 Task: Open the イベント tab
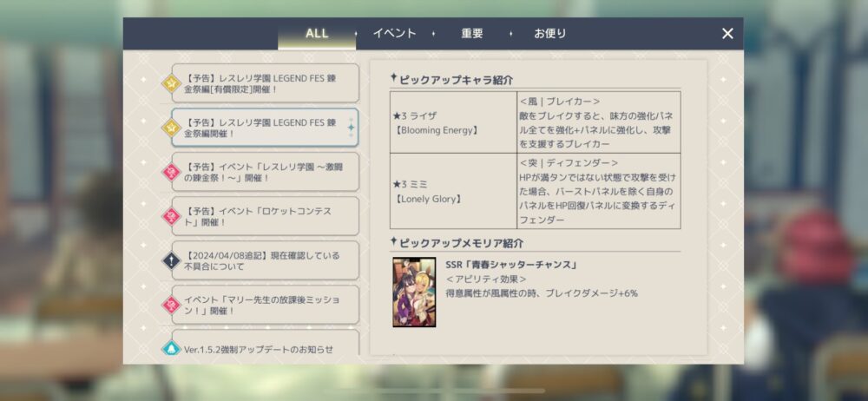pyautogui.click(x=394, y=33)
